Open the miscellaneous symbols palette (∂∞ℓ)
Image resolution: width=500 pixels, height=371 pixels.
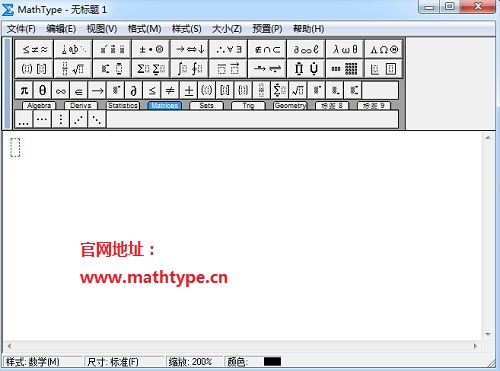(306, 49)
